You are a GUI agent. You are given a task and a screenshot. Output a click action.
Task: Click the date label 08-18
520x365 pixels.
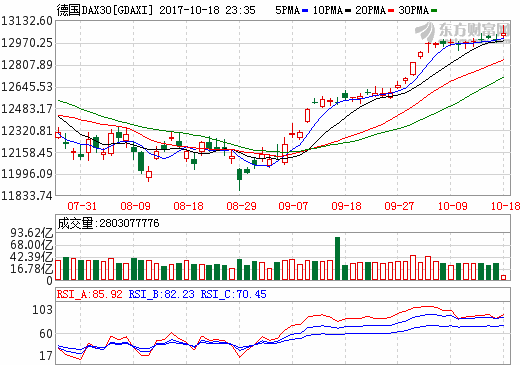pos(188,206)
